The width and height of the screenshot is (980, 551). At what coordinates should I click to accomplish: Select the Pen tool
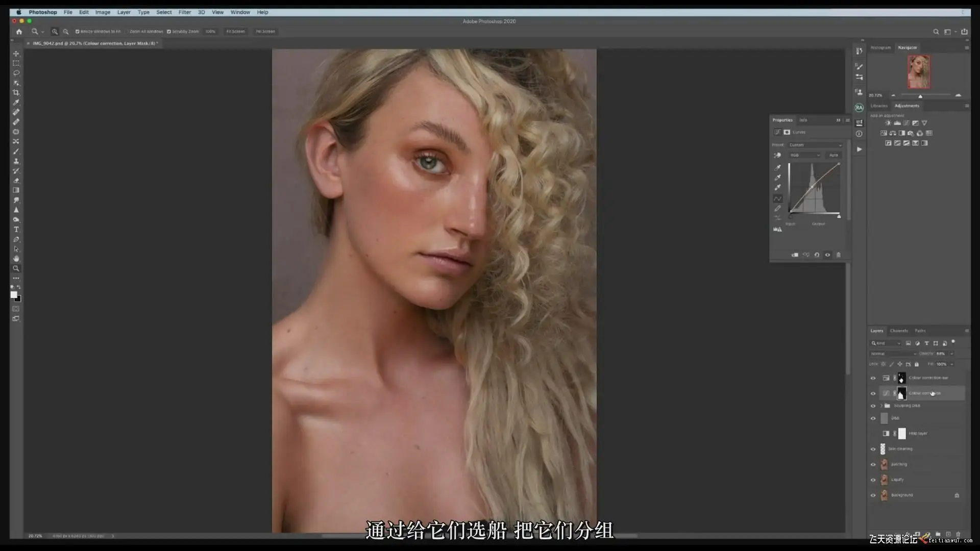pyautogui.click(x=16, y=239)
